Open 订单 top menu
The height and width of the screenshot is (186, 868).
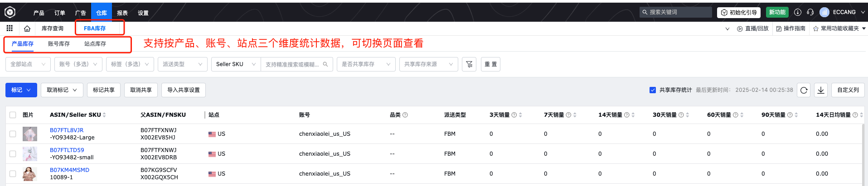[60, 13]
